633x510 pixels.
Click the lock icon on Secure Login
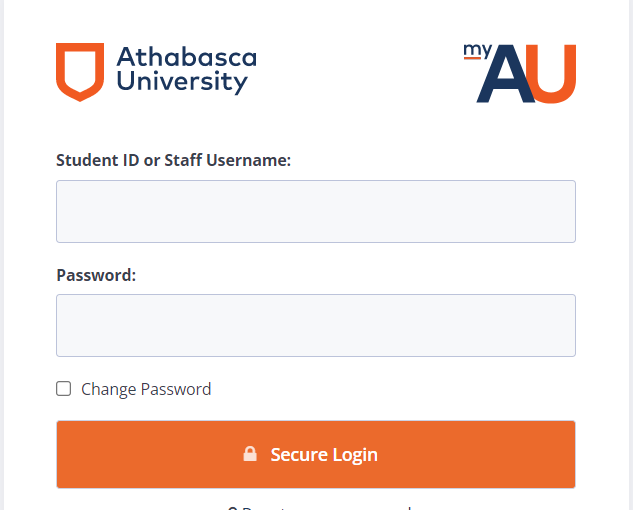(250, 454)
